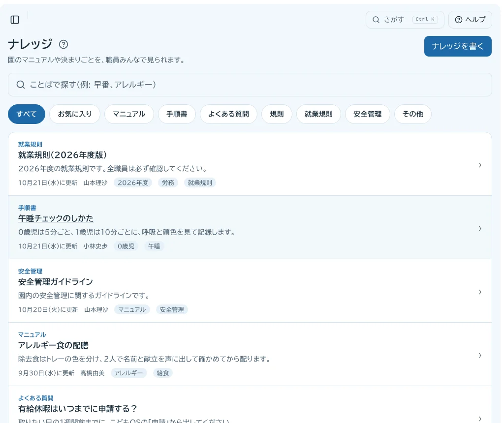Click the 安全管理 category label above ガイドライン title
This screenshot has height=423, width=504.
coord(30,272)
